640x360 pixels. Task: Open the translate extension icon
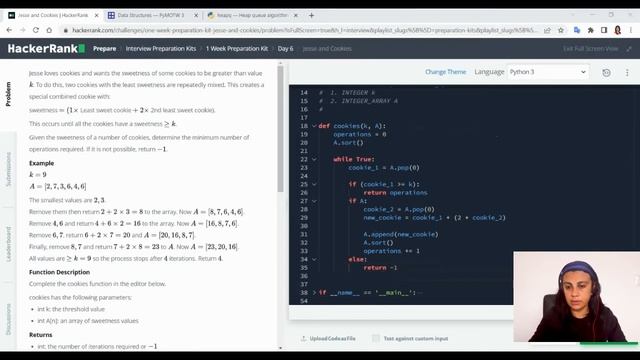577,30
